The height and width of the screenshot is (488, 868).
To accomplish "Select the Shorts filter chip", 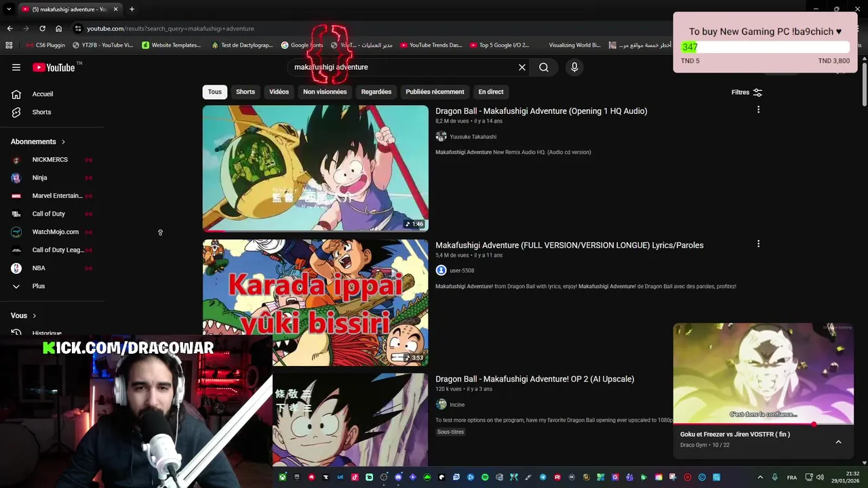I will click(x=245, y=92).
